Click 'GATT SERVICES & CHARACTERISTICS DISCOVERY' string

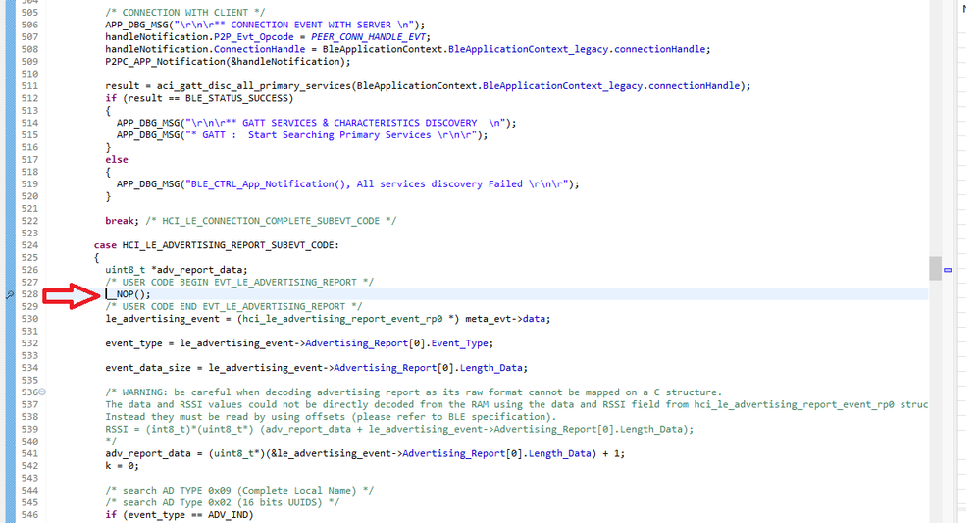coord(359,123)
